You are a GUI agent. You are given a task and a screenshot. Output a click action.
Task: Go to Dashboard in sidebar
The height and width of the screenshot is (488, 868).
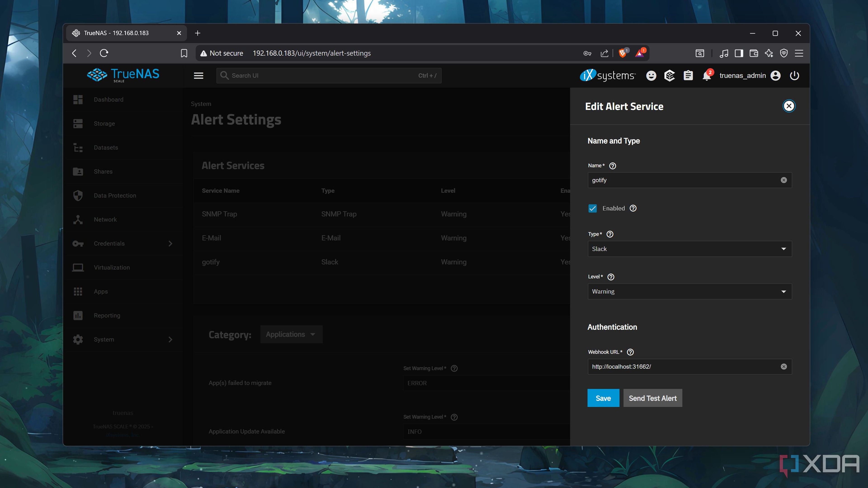(123, 99)
